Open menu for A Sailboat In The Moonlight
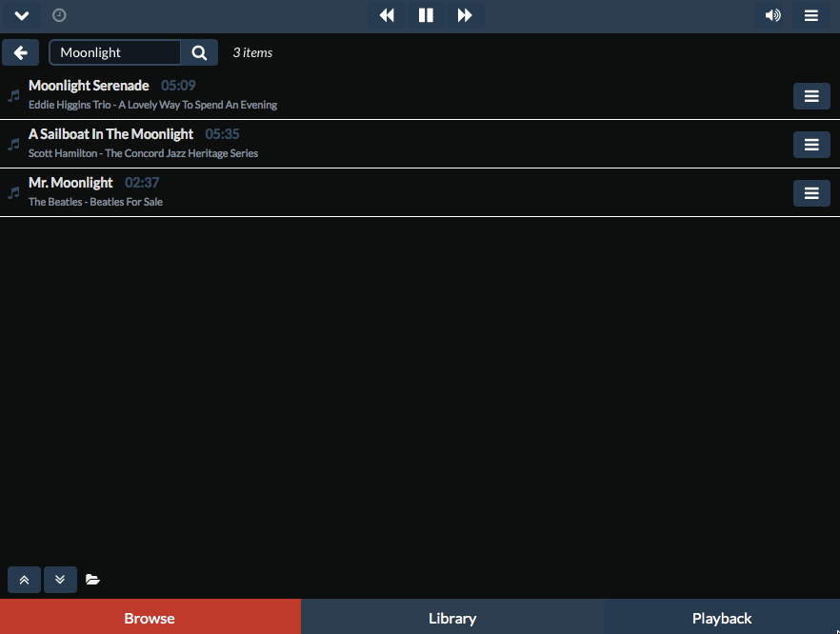The image size is (840, 634). click(x=811, y=145)
